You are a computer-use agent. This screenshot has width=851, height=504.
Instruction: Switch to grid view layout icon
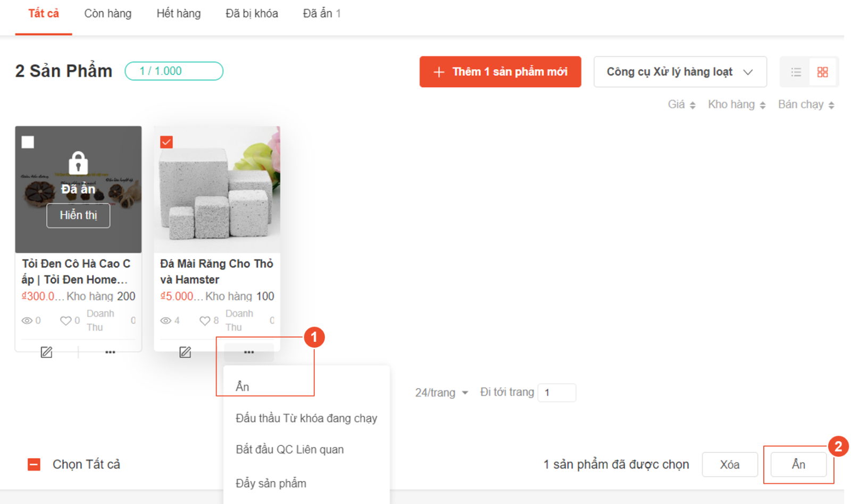pyautogui.click(x=822, y=72)
